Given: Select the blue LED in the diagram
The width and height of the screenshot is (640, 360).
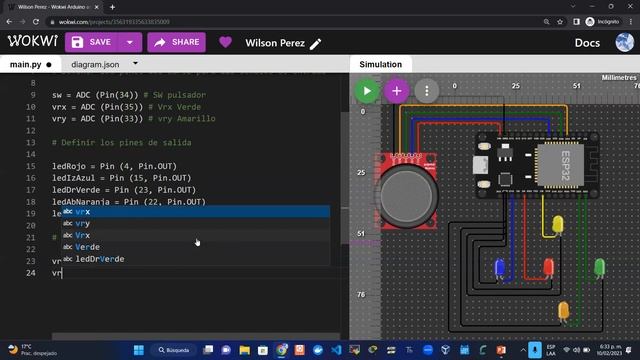Looking at the screenshot, I should point(500,269).
